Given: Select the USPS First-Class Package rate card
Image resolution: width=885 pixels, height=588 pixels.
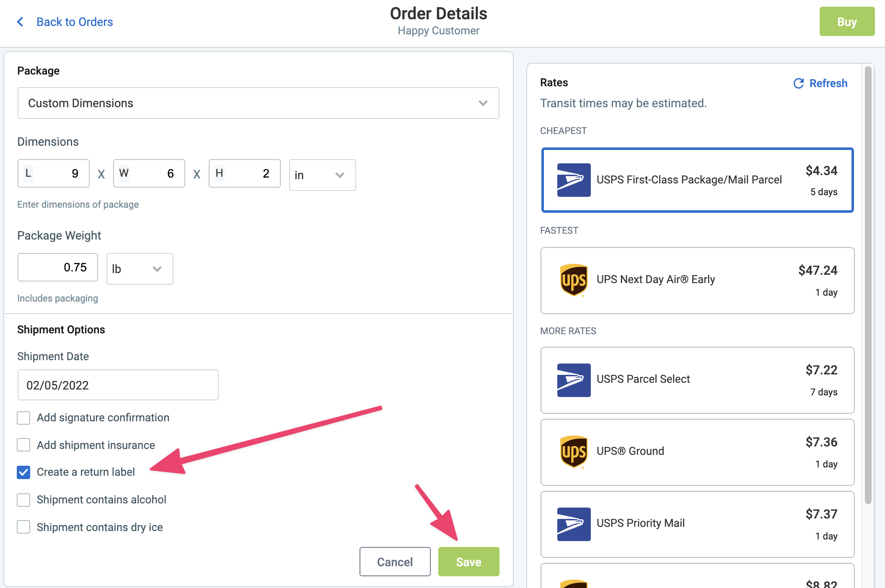Looking at the screenshot, I should tap(697, 180).
